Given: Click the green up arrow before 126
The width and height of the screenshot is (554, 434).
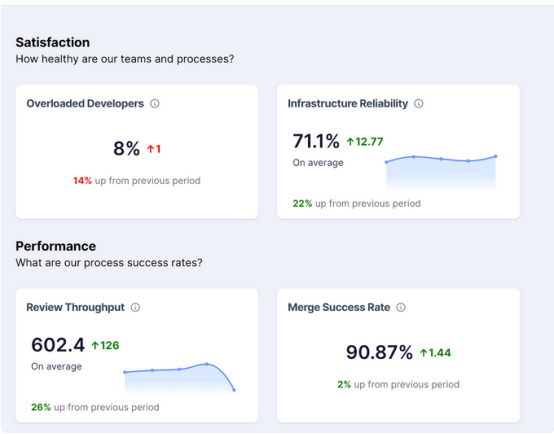Looking at the screenshot, I should click(x=95, y=345).
